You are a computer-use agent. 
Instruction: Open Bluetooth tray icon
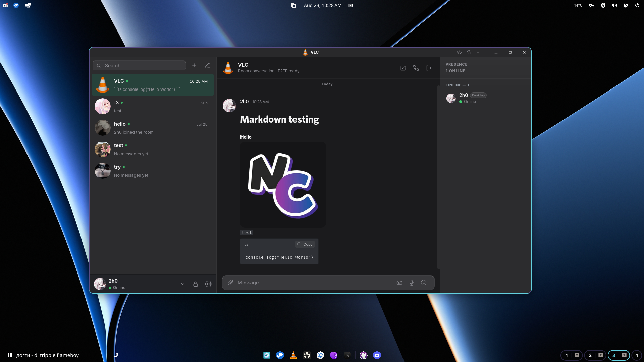[603, 5]
